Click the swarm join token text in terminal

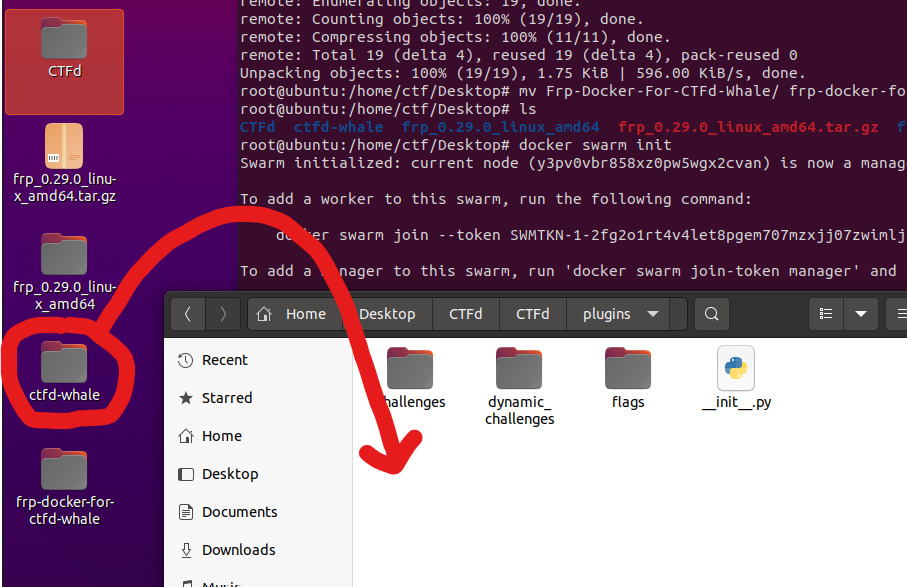pyautogui.click(x=708, y=235)
